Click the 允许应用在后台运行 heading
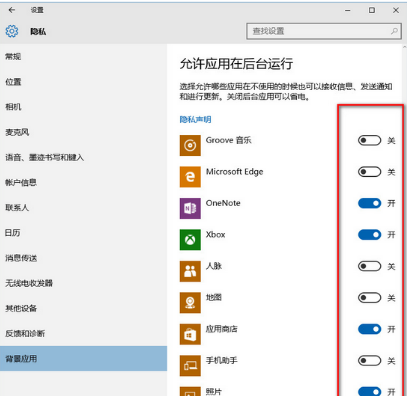 click(x=236, y=64)
